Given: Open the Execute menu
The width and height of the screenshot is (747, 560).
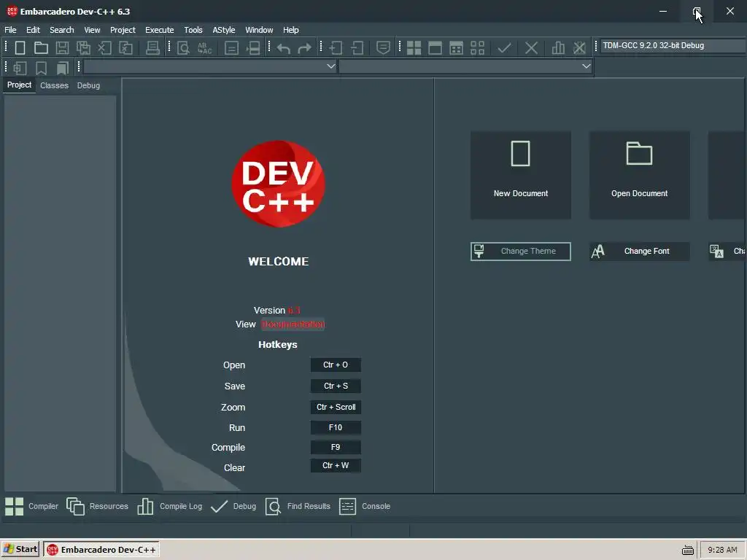Looking at the screenshot, I should point(160,29).
